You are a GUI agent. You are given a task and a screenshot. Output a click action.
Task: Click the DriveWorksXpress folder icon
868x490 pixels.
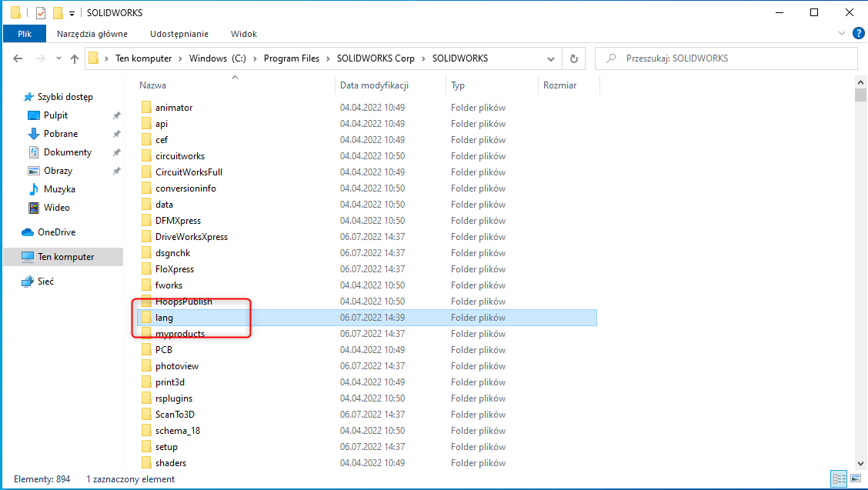(x=146, y=236)
